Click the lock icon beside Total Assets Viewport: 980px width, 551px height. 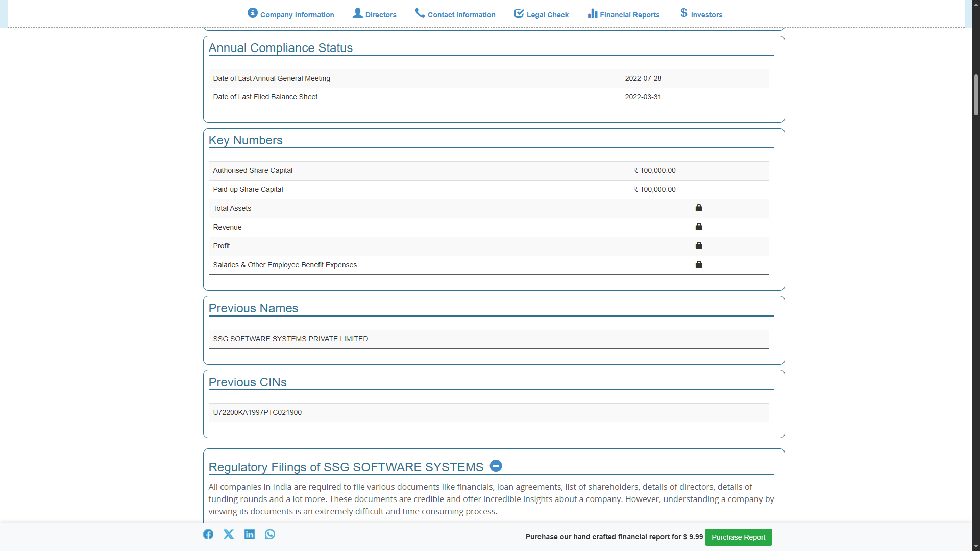coord(699,208)
